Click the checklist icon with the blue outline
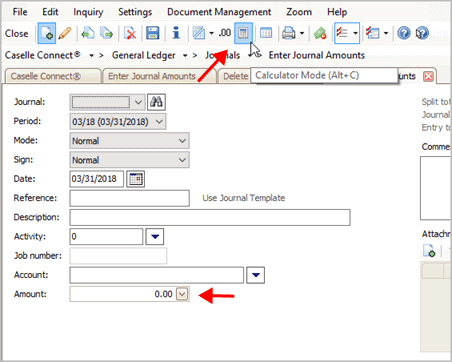 tap(342, 33)
